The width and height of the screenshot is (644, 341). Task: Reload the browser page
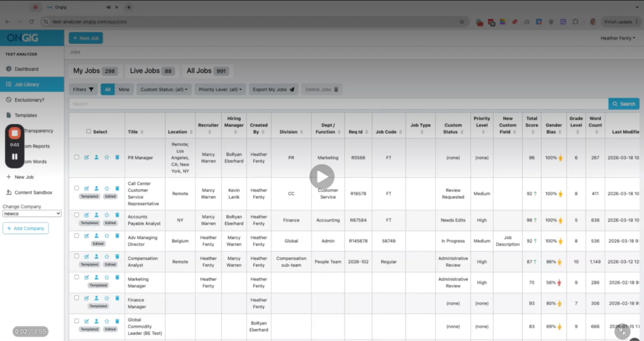(31, 22)
